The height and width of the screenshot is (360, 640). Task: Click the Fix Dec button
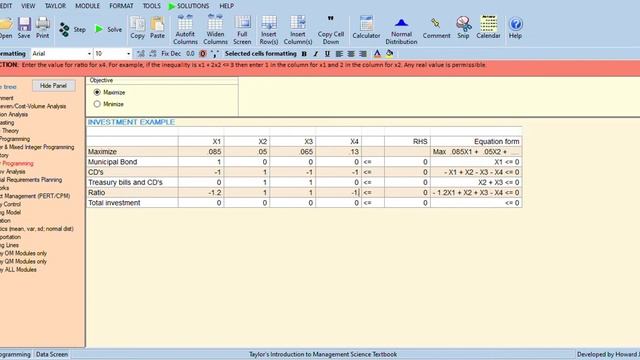tap(171, 54)
